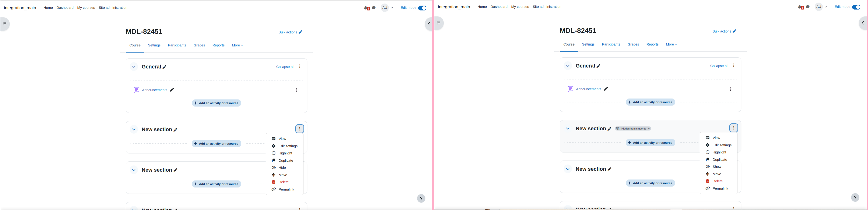Viewport: 868px width, 210px height.
Task: Edit General section name, left window pencil
Action: pos(164,67)
